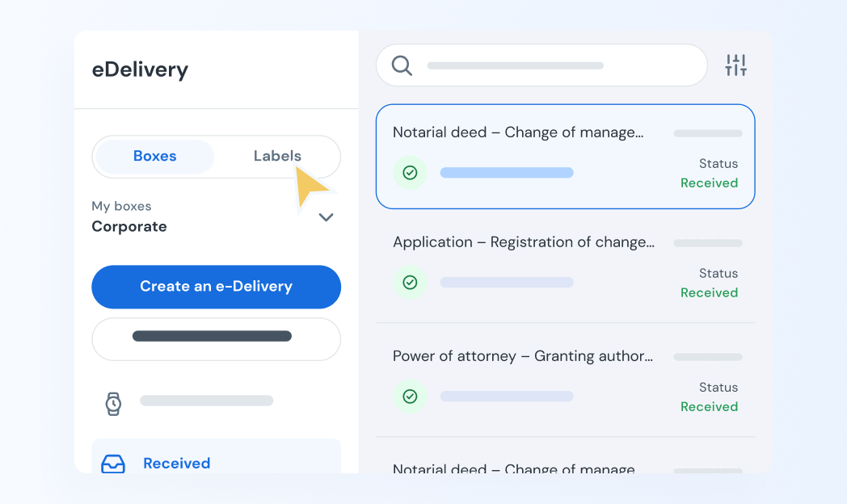Click the eDelivery title heading
This screenshot has width=847, height=504.
point(140,70)
